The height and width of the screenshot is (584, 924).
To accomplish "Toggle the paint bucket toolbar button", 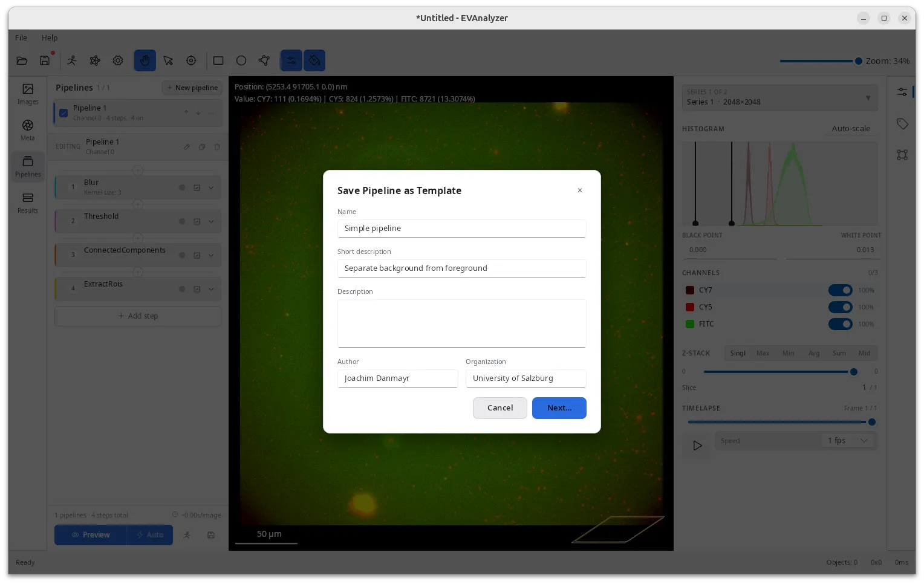I will 314,60.
